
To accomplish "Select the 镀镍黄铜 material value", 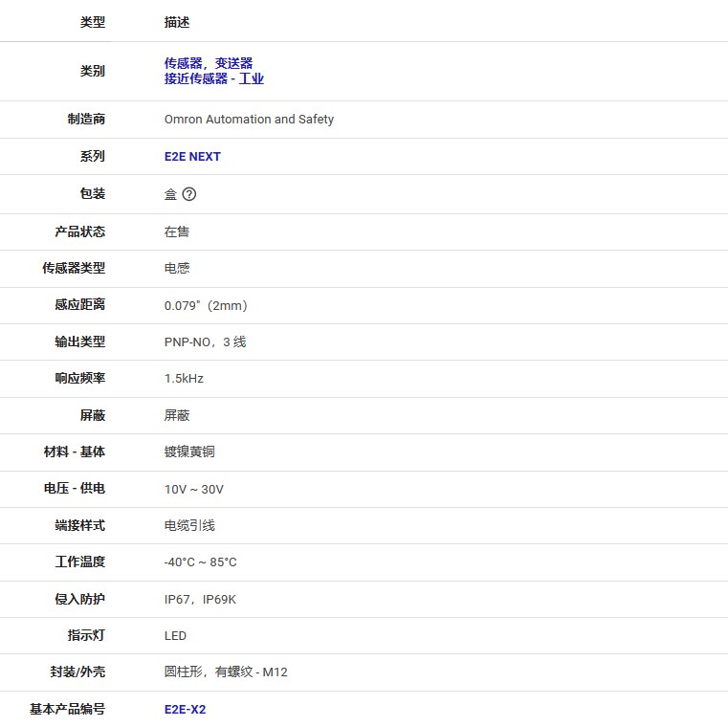I will pyautogui.click(x=189, y=452).
